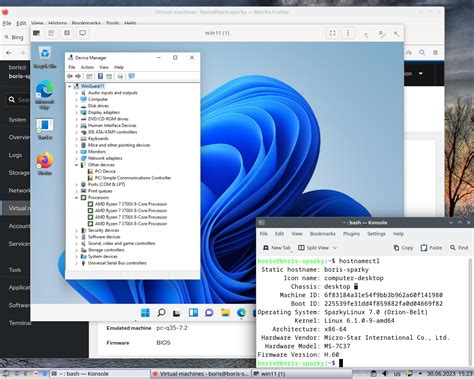Open Windows Search from the guest taskbar

161,313
